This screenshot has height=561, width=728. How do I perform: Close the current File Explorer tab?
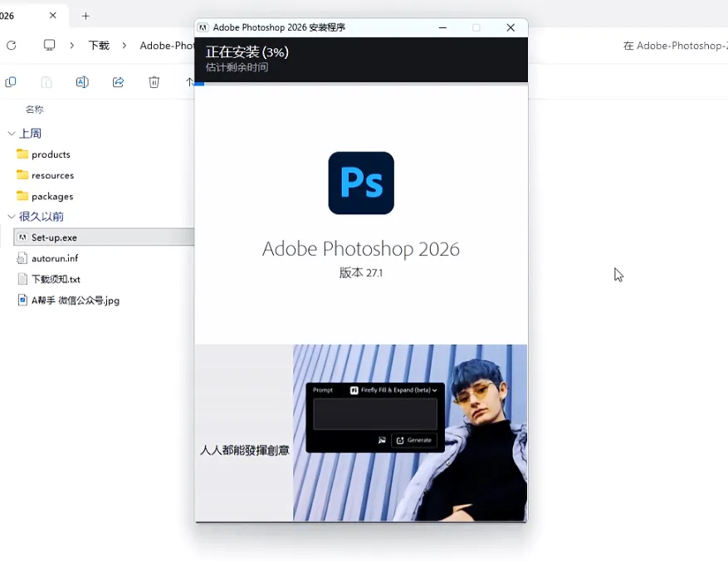coord(53,15)
